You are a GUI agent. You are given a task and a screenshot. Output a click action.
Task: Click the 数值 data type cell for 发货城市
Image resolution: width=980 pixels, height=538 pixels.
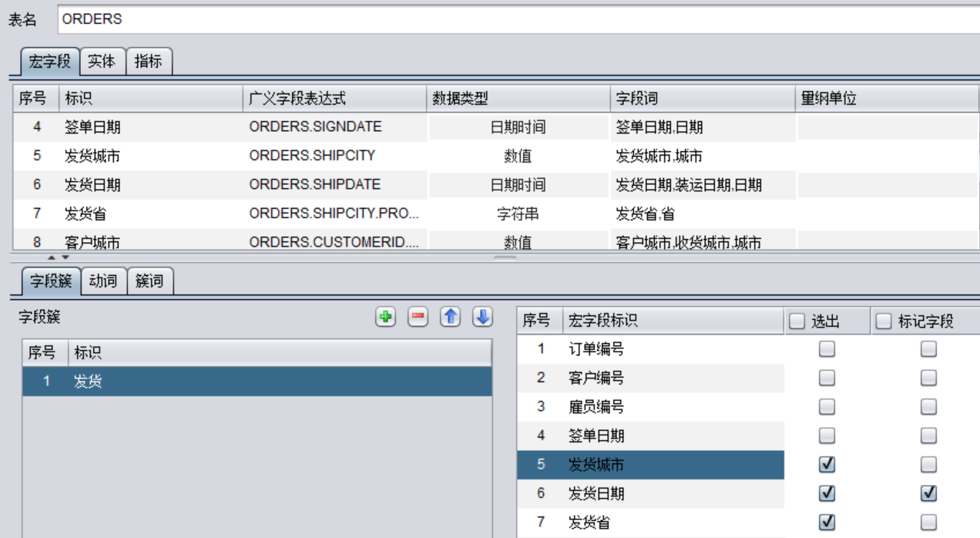point(518,156)
